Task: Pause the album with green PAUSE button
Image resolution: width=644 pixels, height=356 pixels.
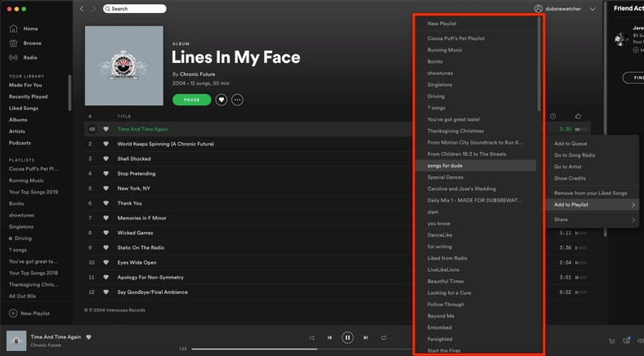Action: 192,100
